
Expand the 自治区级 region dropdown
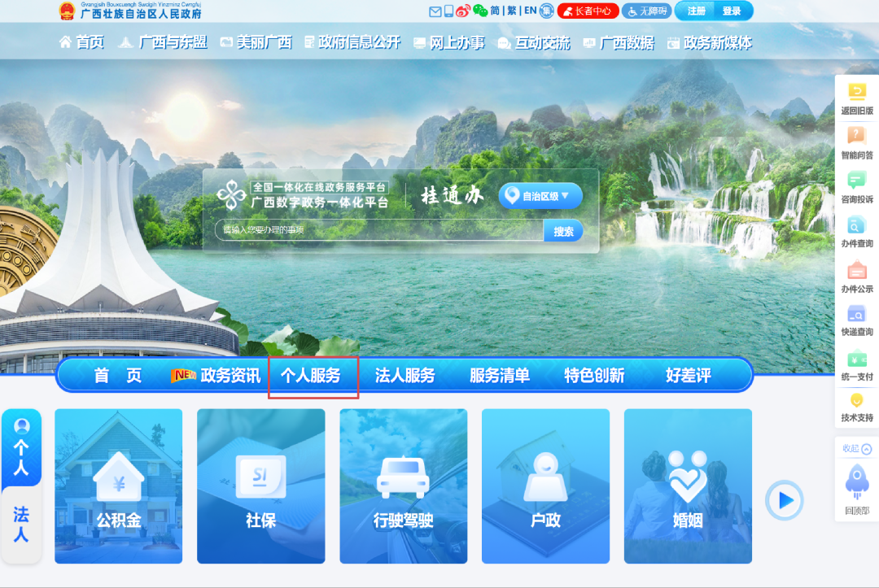coord(540,196)
